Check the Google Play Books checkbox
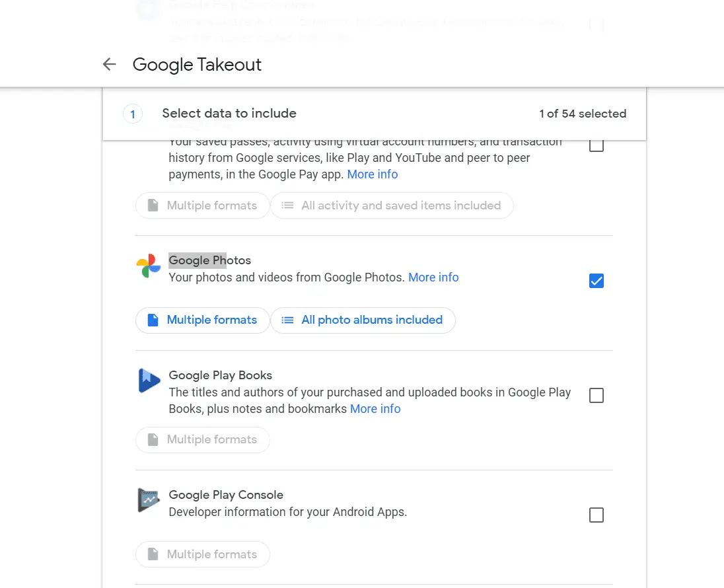The image size is (724, 588). [x=596, y=395]
